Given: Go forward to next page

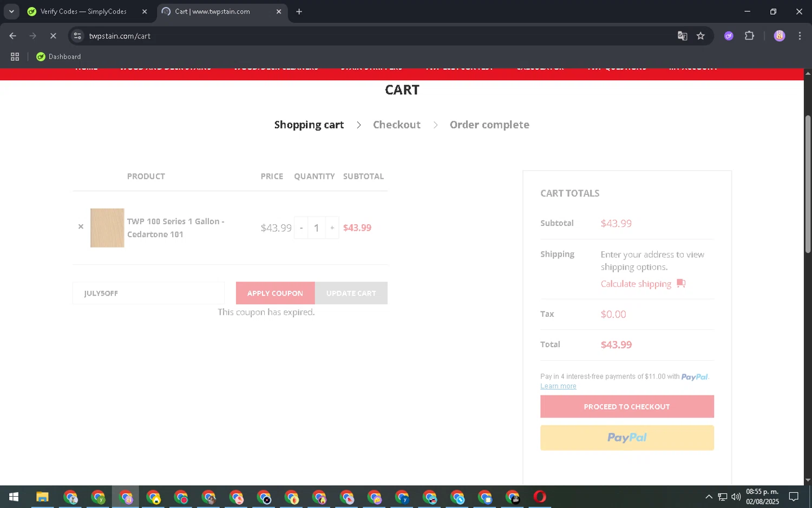Looking at the screenshot, I should [x=33, y=36].
